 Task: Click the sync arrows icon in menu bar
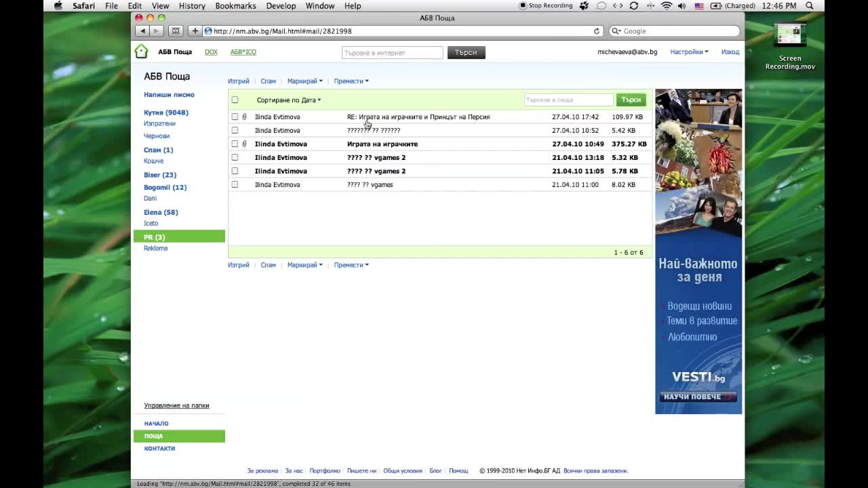(x=633, y=5)
